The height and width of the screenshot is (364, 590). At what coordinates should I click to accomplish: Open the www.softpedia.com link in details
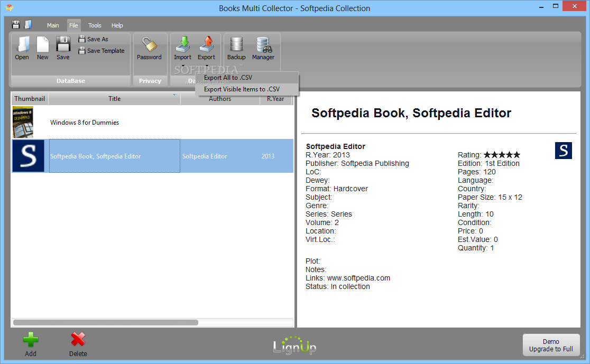coord(358,278)
